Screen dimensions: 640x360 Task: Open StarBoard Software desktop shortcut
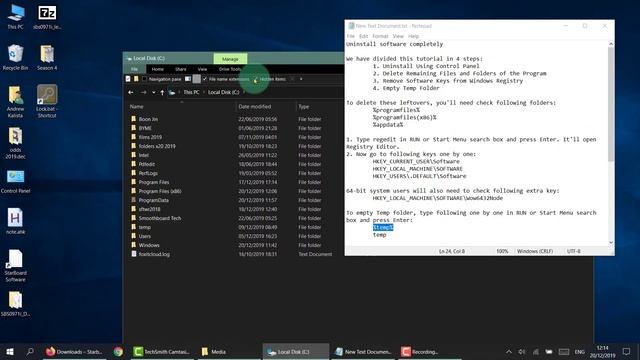click(16, 265)
